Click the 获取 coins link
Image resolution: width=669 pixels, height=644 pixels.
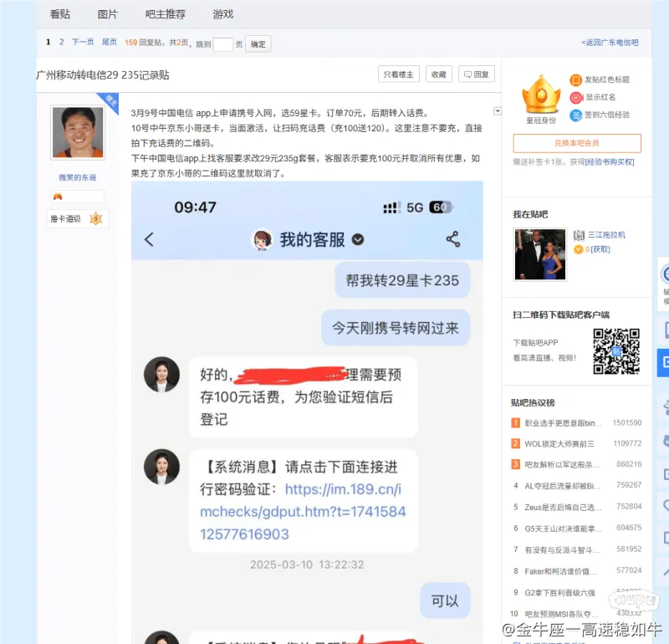click(600, 249)
